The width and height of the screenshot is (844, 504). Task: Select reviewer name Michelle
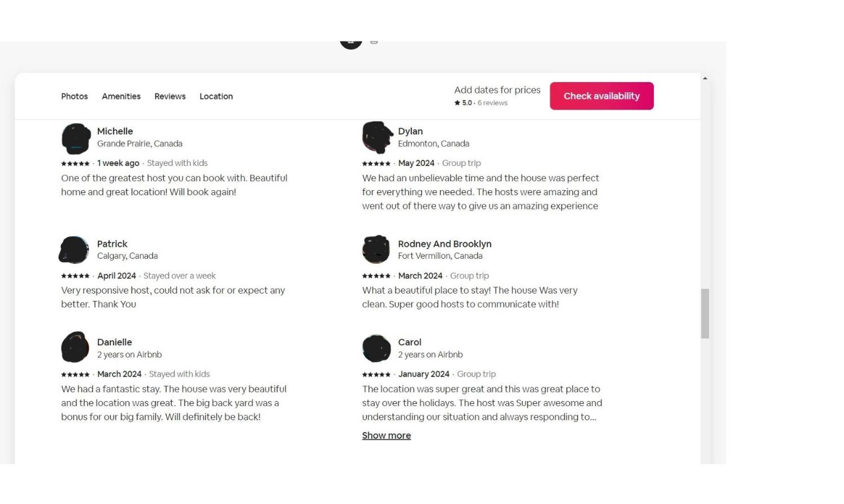[115, 131]
